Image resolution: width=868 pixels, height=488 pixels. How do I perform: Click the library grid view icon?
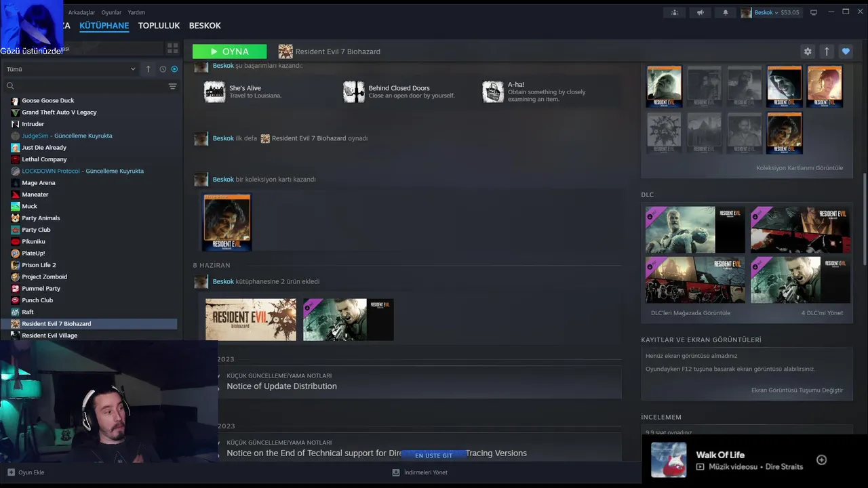172,49
